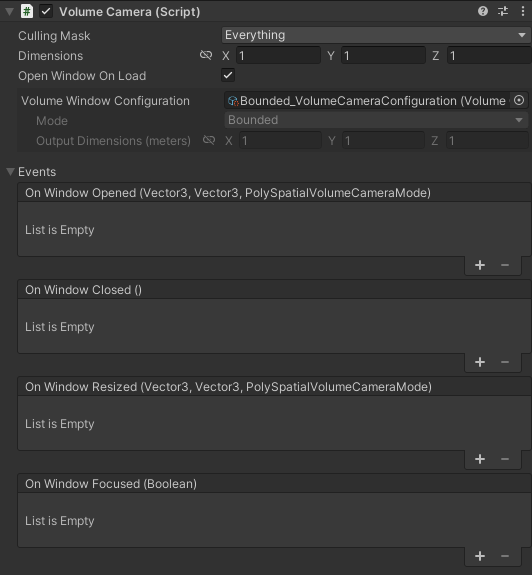Toggle Dimensions proportion constraint link icon

click(206, 55)
